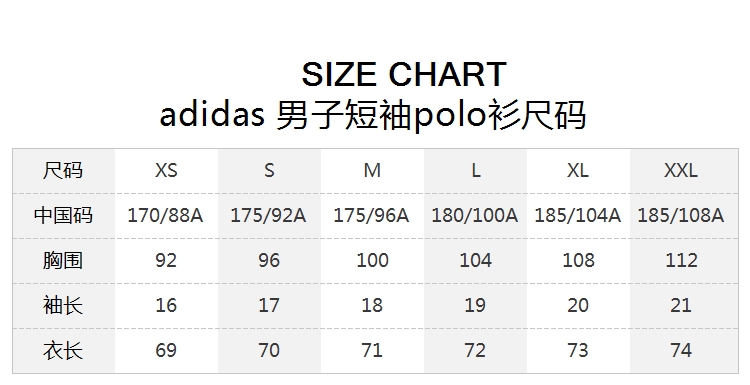Click the 胸围 row label
Screen dimensions: 750x385
pos(63,260)
